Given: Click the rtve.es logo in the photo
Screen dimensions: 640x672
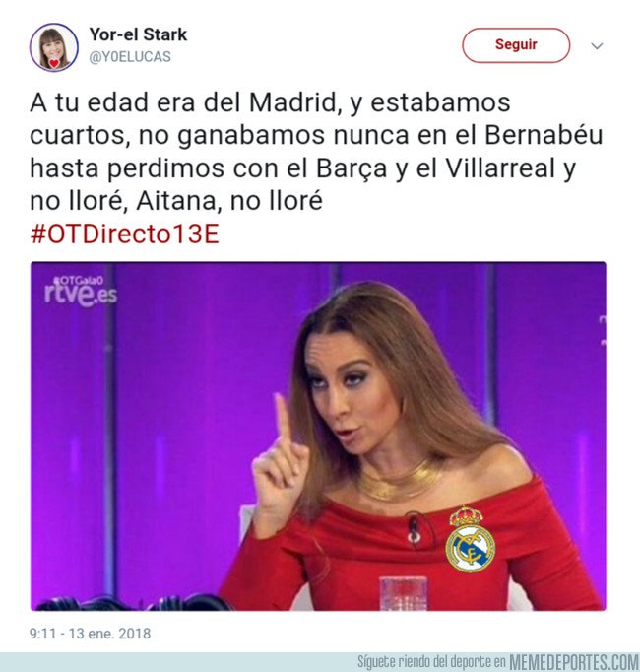Looking at the screenshot, I should 81,296.
